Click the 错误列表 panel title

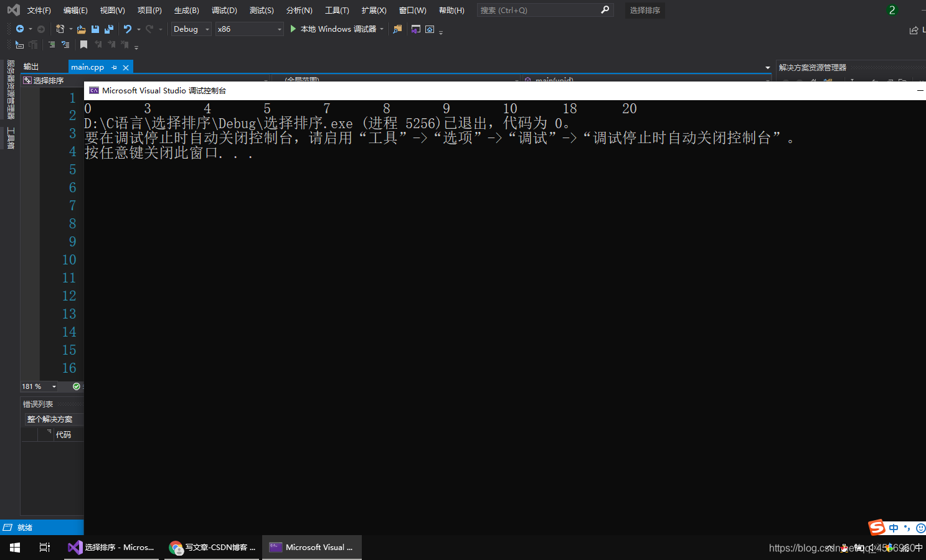coord(38,404)
